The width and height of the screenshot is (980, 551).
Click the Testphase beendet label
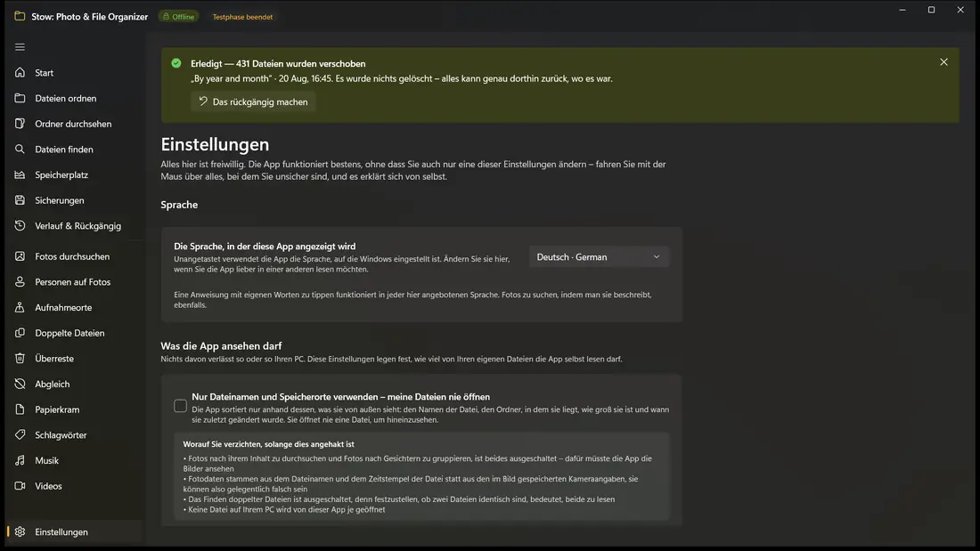(x=242, y=17)
